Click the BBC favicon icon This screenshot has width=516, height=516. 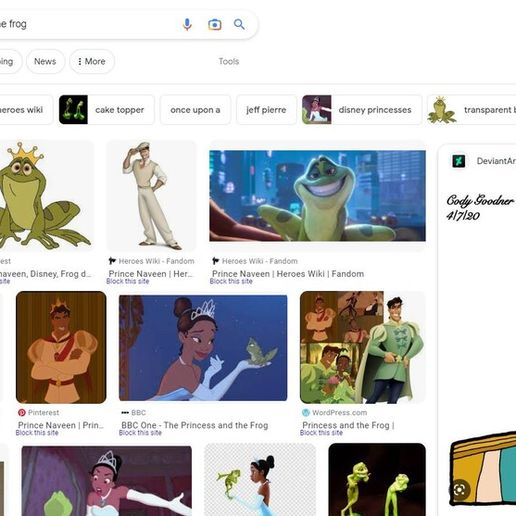pos(125,413)
